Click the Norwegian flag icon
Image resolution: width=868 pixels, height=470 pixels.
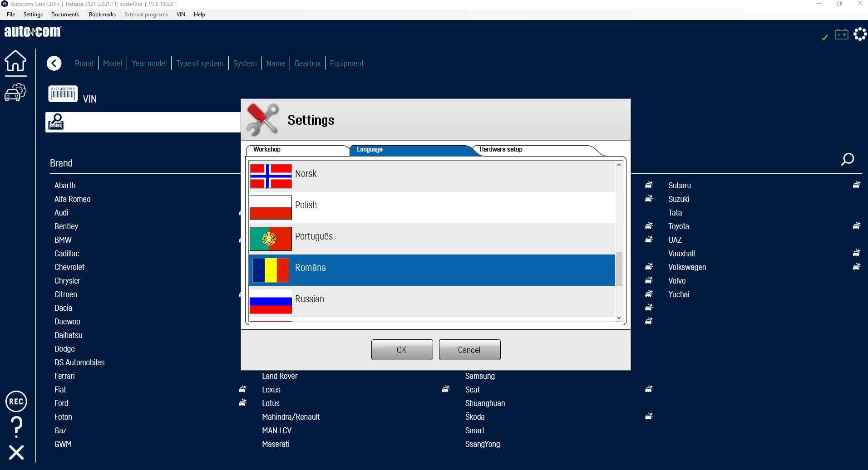tap(271, 176)
